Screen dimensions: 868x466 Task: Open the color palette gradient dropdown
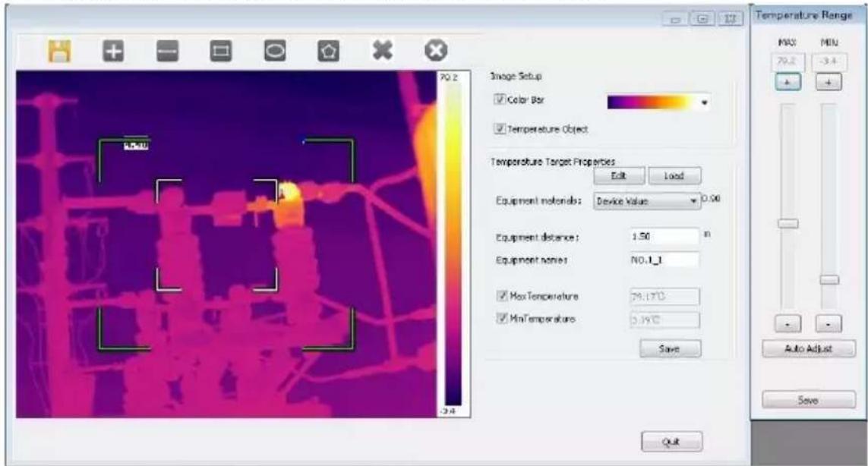pos(658,102)
